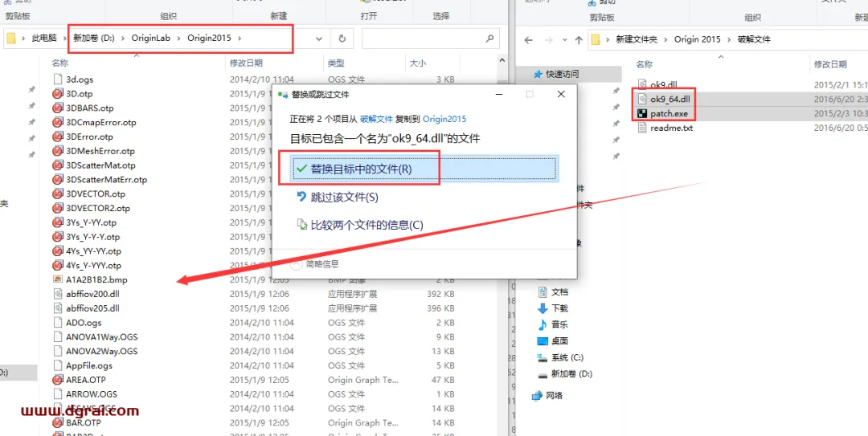Screen dimensions: 868x436
Task: Choose Compare info for both files option
Action: click(360, 225)
